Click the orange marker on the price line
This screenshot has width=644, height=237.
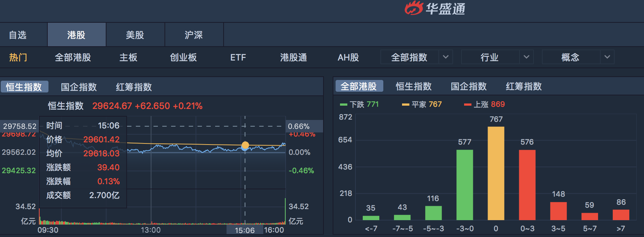click(245, 145)
